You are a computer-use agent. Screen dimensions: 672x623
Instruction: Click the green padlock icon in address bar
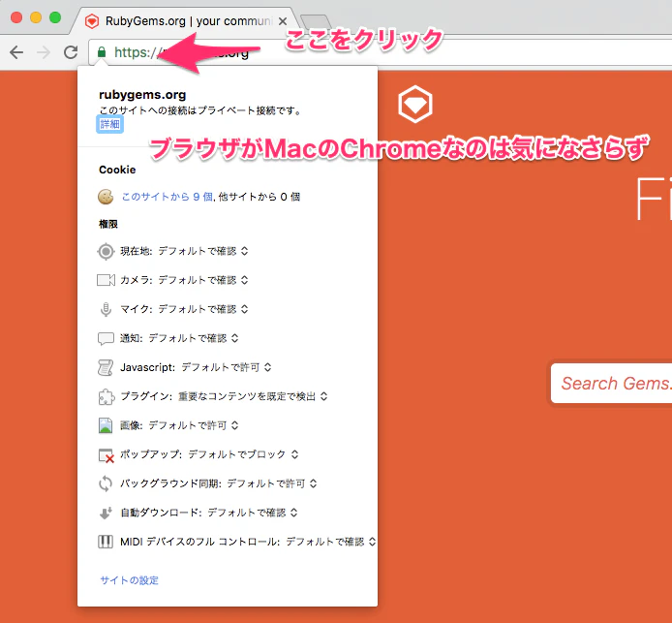pyautogui.click(x=102, y=52)
